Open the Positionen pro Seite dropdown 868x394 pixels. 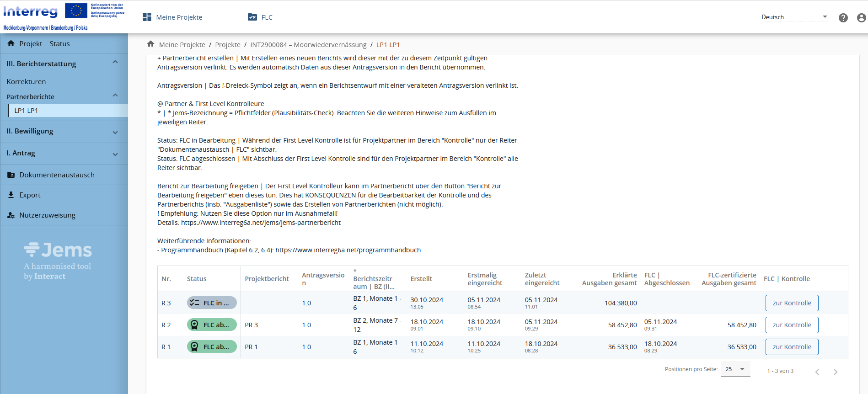(x=735, y=369)
